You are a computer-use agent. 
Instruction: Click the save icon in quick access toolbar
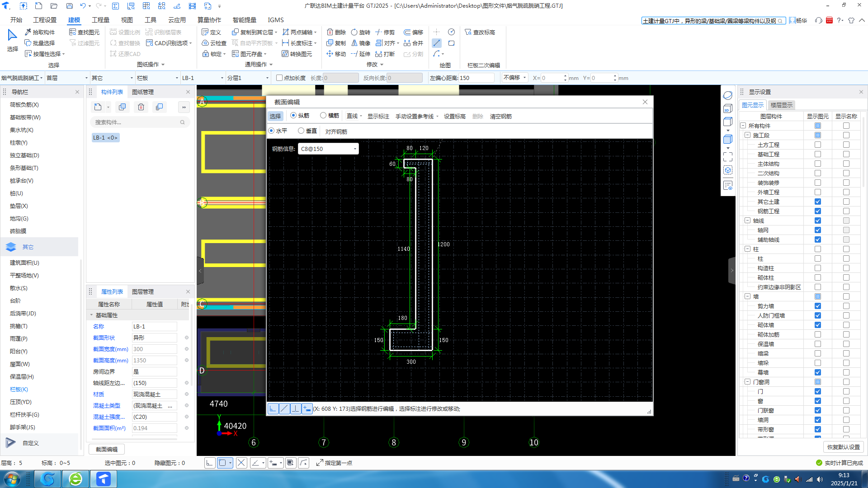pos(69,6)
